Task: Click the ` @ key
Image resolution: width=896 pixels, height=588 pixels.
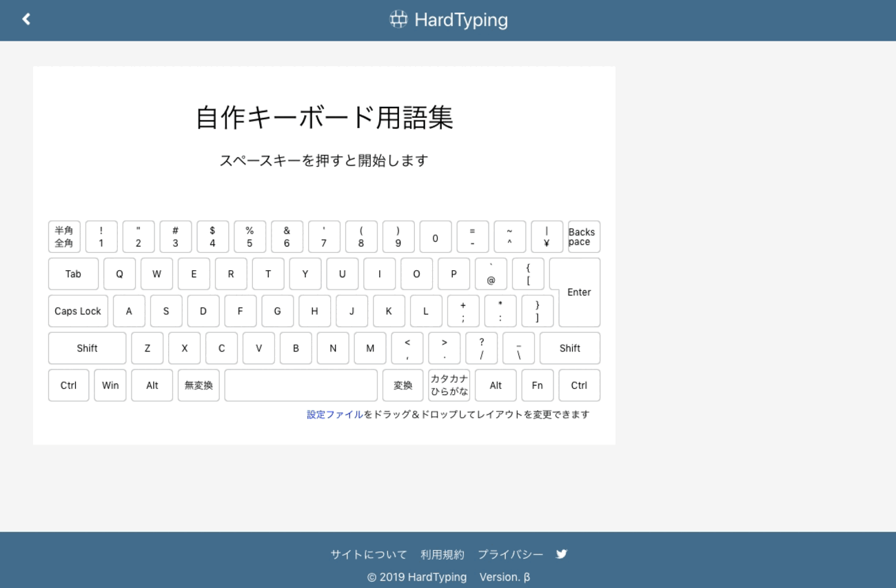Action: (x=491, y=274)
